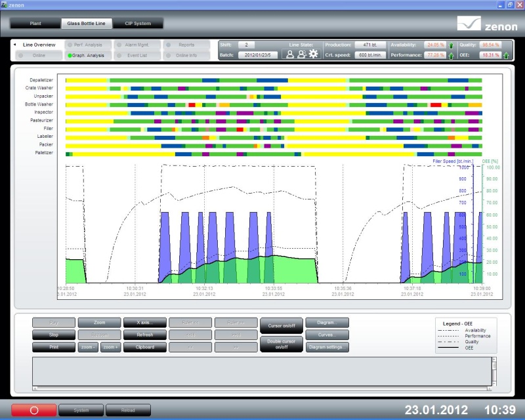Click the second person icon under Line State

[x=301, y=54]
